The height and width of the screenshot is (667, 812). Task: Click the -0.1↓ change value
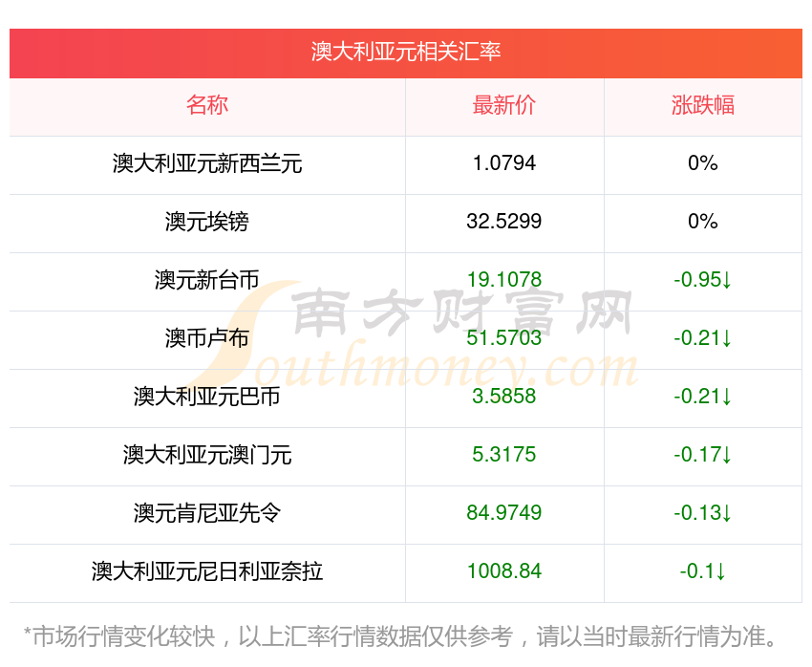[x=703, y=571]
